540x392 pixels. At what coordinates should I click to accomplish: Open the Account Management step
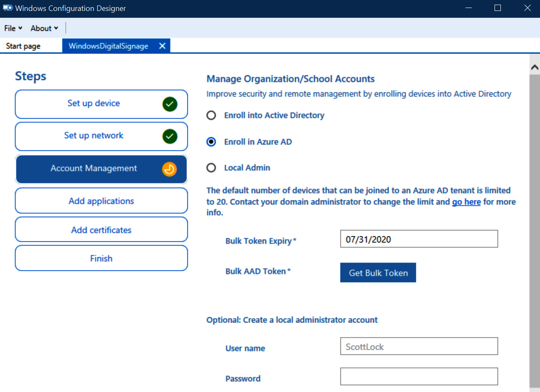tap(101, 169)
